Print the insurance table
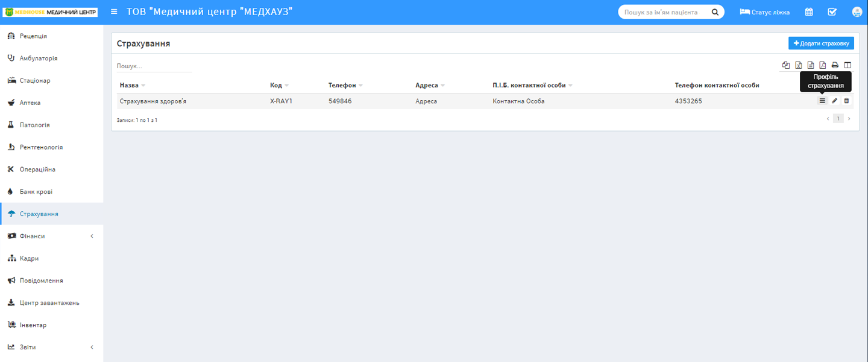Image resolution: width=868 pixels, height=362 pixels. pos(835,65)
